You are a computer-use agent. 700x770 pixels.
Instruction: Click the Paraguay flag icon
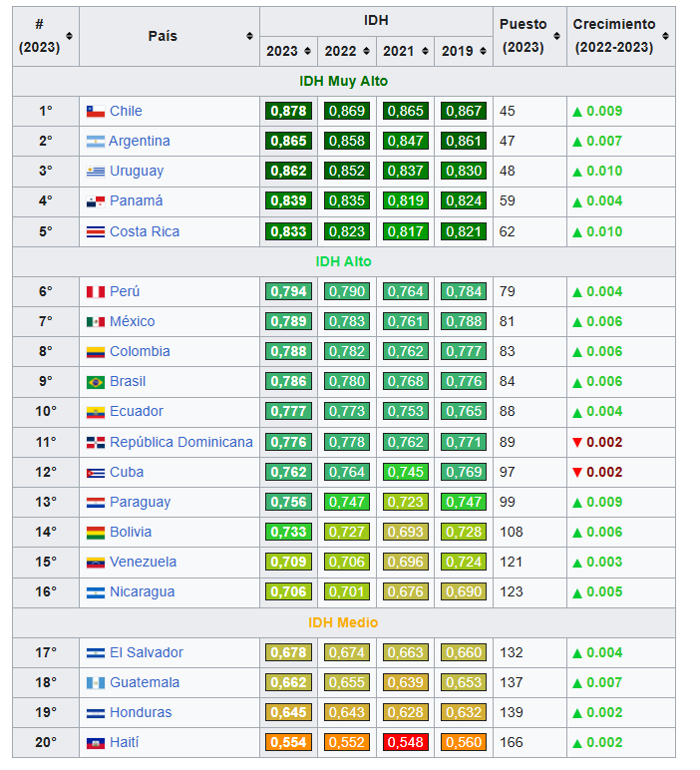tap(96, 503)
